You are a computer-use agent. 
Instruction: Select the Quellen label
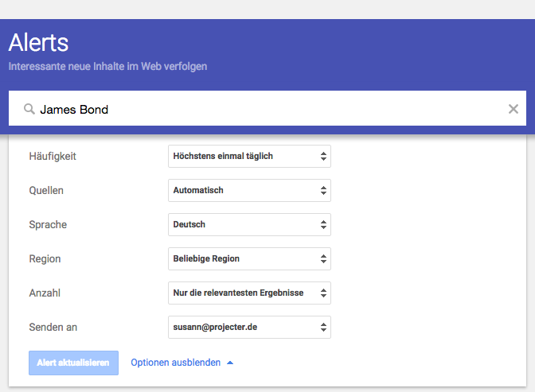[46, 191]
